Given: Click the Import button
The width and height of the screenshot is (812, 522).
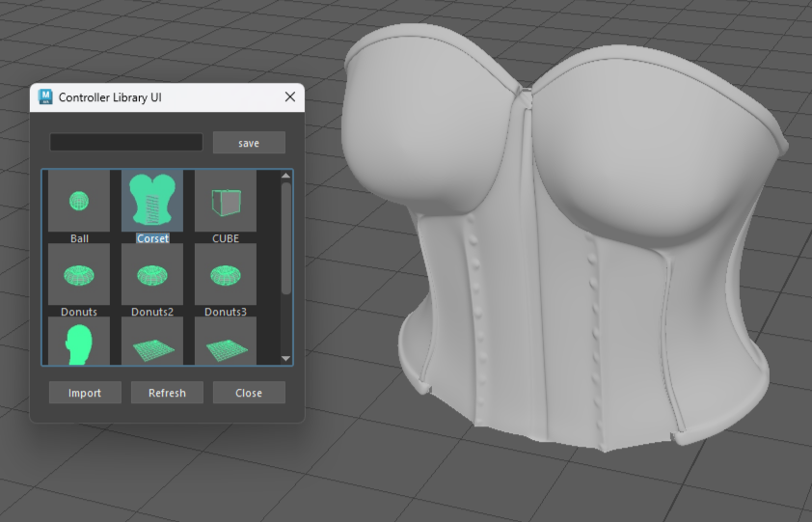Looking at the screenshot, I should (x=85, y=393).
